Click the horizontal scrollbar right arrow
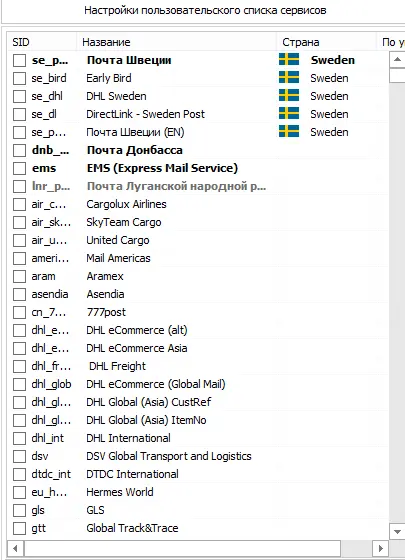405x560 pixels. coord(380,548)
